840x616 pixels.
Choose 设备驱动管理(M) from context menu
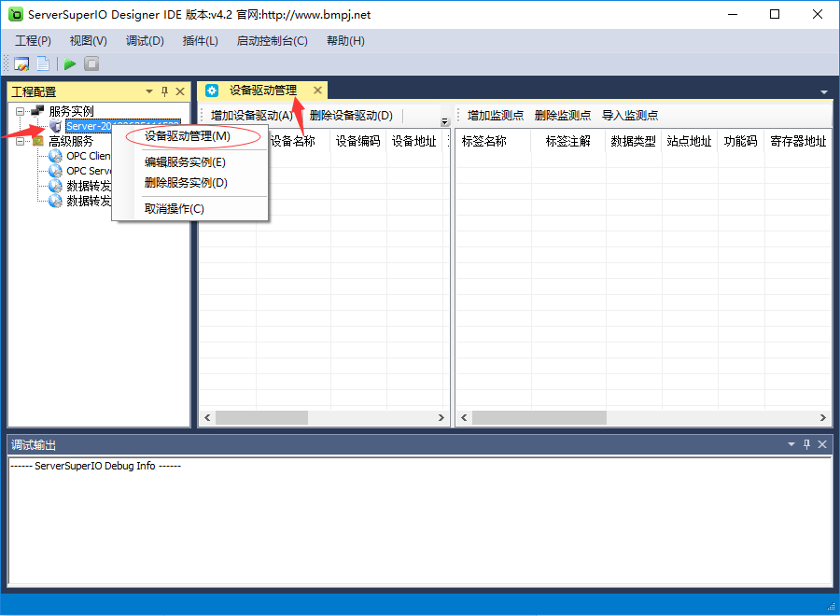pos(188,136)
